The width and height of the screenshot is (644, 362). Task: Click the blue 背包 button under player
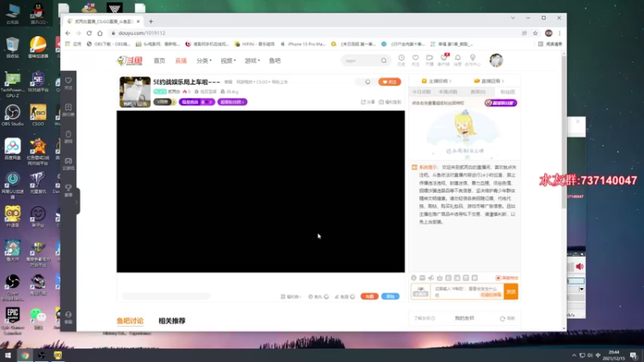coord(390,296)
